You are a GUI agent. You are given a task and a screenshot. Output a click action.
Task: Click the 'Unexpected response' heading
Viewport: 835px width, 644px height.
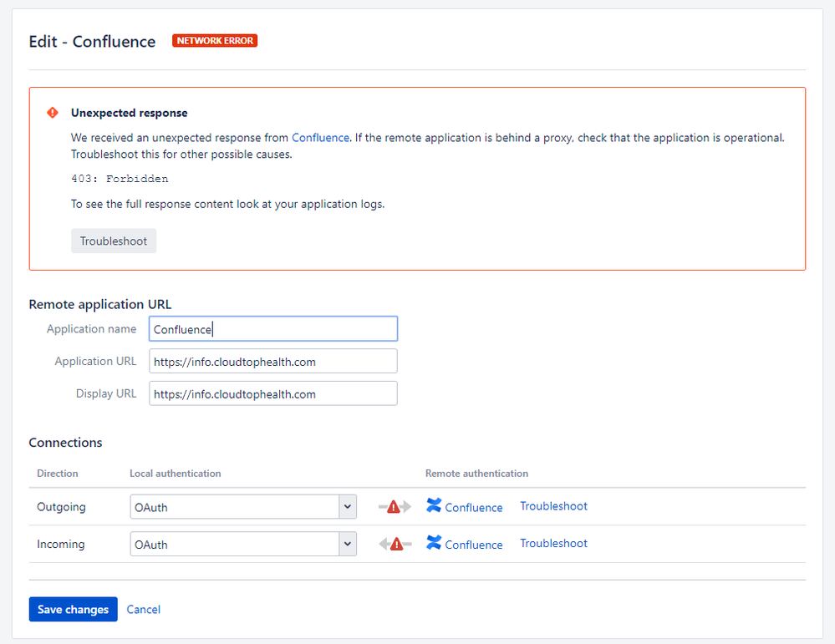point(130,113)
